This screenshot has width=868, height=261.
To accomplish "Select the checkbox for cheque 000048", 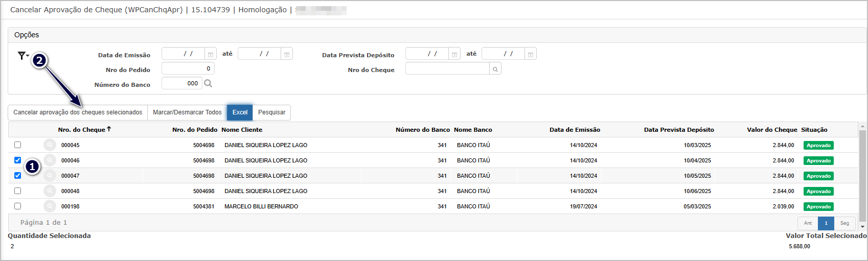I will coord(18,191).
